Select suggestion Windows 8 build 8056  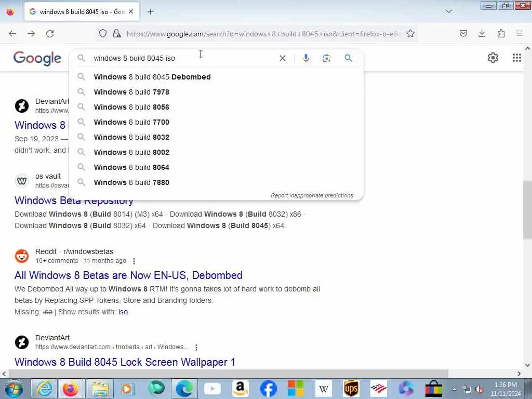[217, 107]
